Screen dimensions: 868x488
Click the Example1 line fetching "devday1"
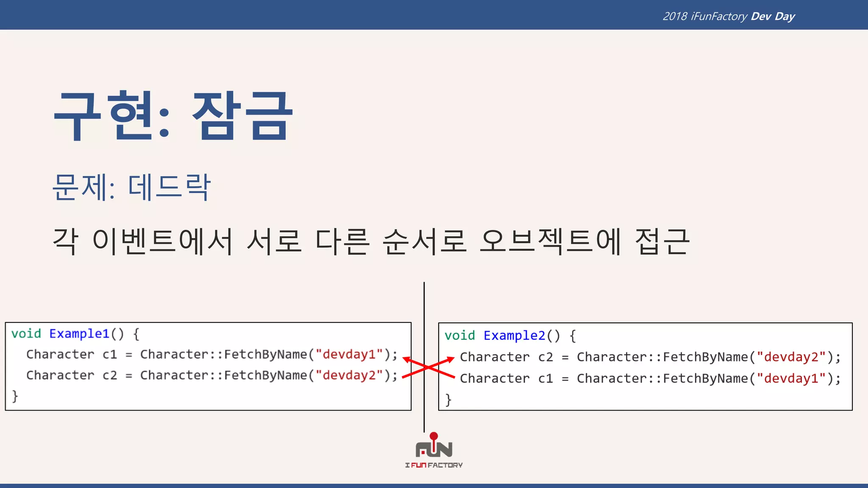click(x=212, y=354)
